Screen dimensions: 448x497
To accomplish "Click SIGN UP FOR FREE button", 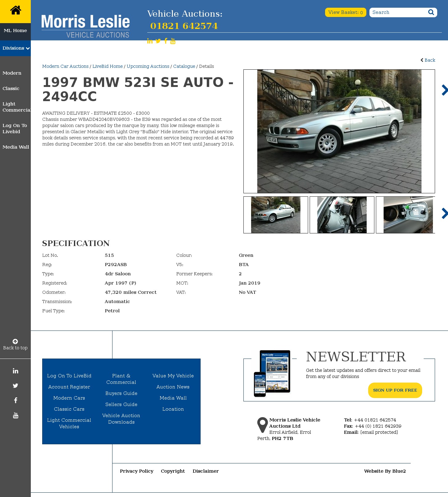I will [395, 390].
